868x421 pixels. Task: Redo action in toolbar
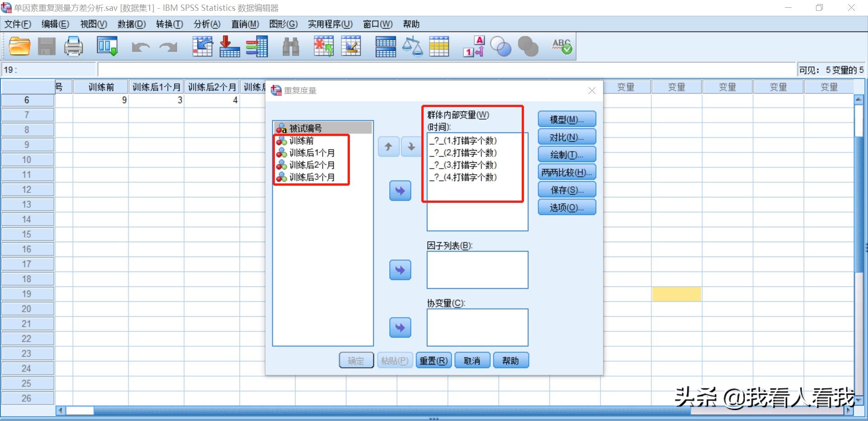168,47
